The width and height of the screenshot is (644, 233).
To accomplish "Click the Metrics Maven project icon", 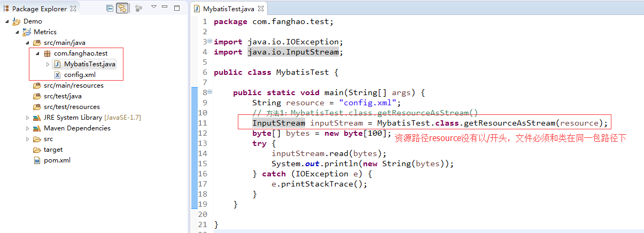I will click(26, 32).
